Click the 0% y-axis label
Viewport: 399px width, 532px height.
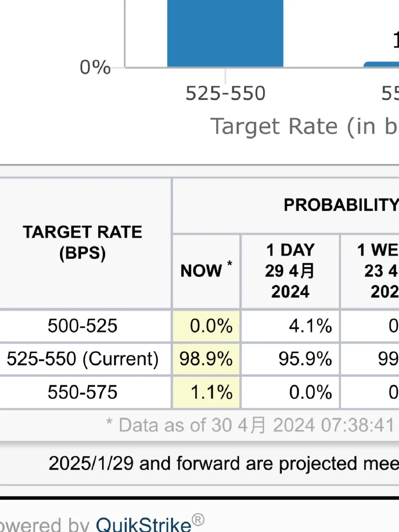(x=95, y=67)
